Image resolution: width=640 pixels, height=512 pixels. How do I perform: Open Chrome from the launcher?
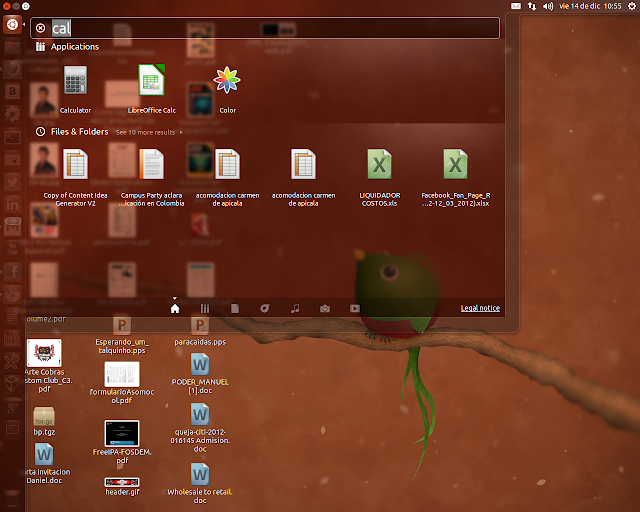[12, 294]
